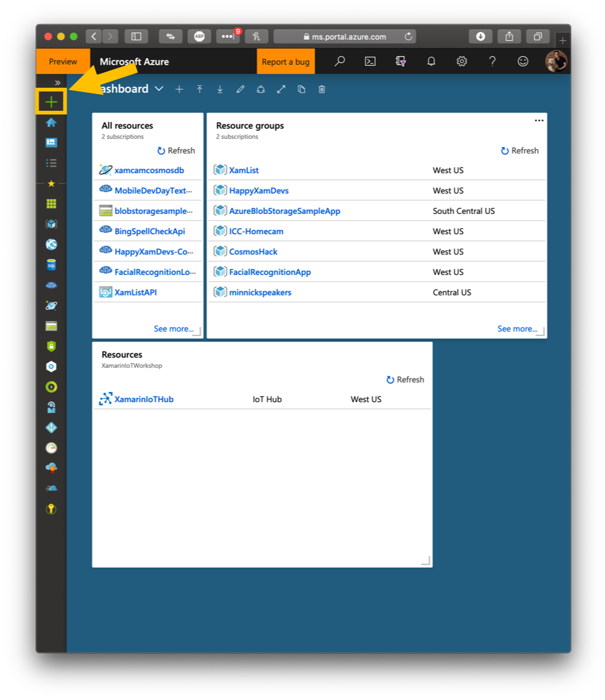Open the xamcamcosmosdb resource
Screen dimensions: 605x700
tap(149, 170)
